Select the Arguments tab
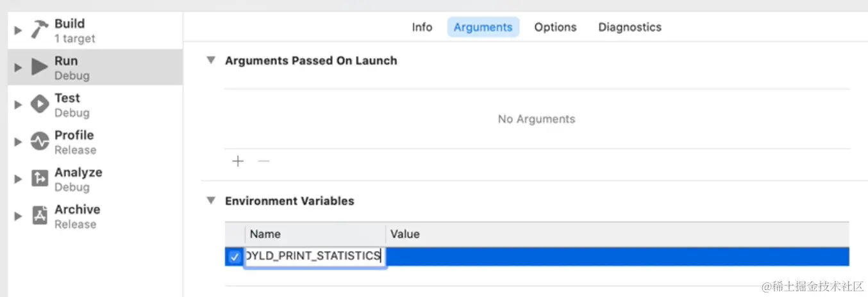This screenshot has height=297, width=868. click(x=483, y=27)
